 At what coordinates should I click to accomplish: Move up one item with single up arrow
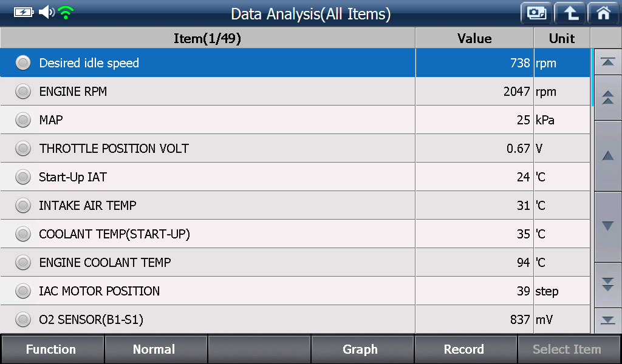[x=607, y=156]
